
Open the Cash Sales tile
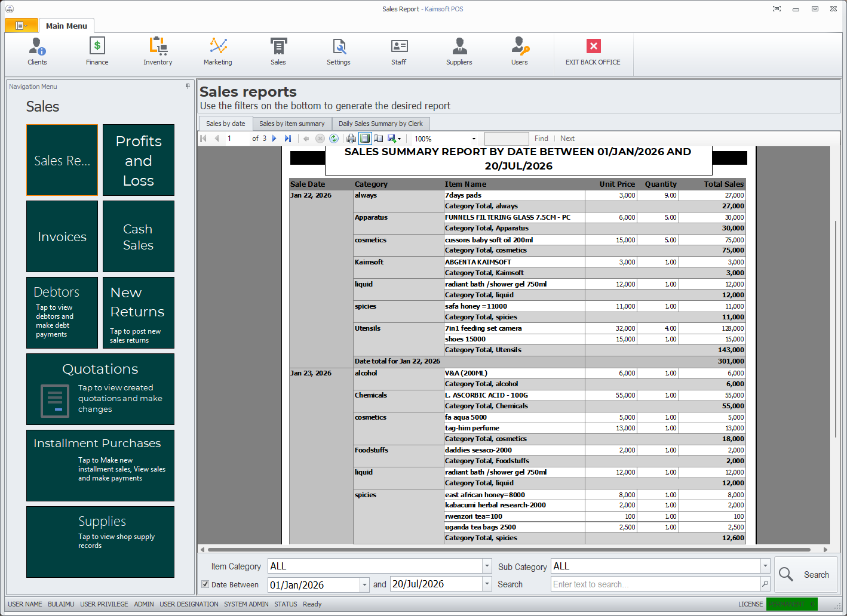[139, 236]
